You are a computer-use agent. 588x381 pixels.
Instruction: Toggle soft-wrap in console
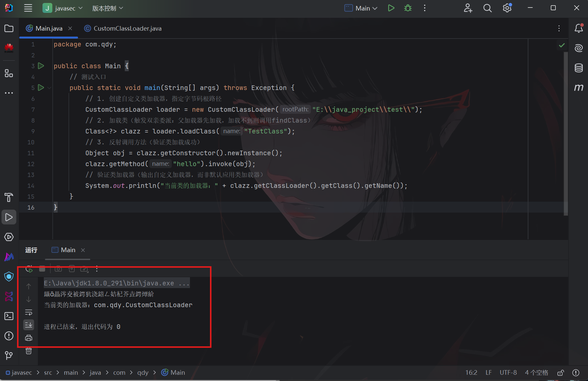tap(29, 312)
